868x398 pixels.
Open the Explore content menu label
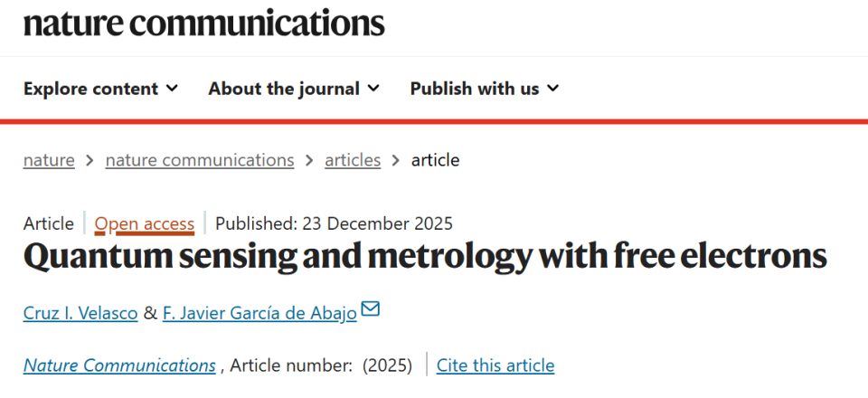[x=90, y=89]
